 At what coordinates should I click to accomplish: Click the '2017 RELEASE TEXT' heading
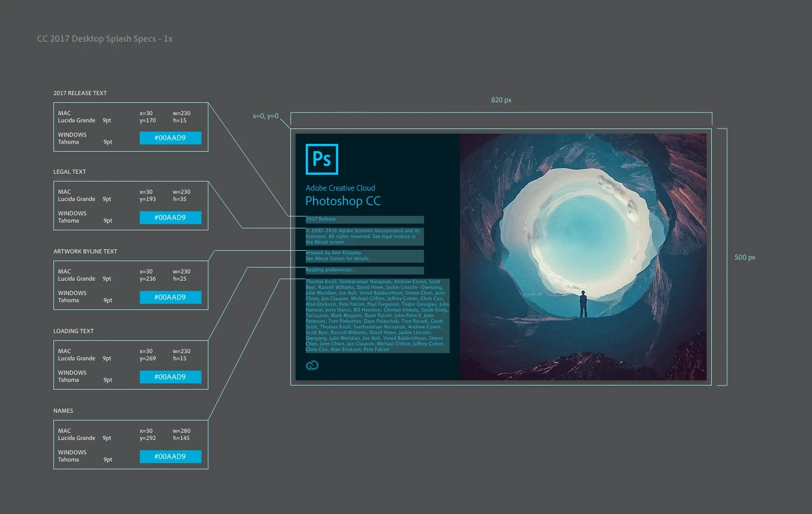(x=80, y=93)
